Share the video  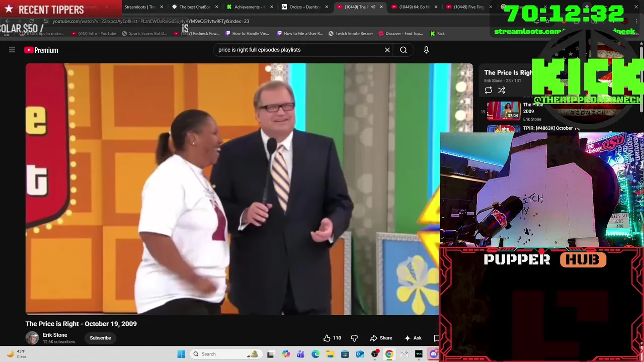click(x=381, y=338)
